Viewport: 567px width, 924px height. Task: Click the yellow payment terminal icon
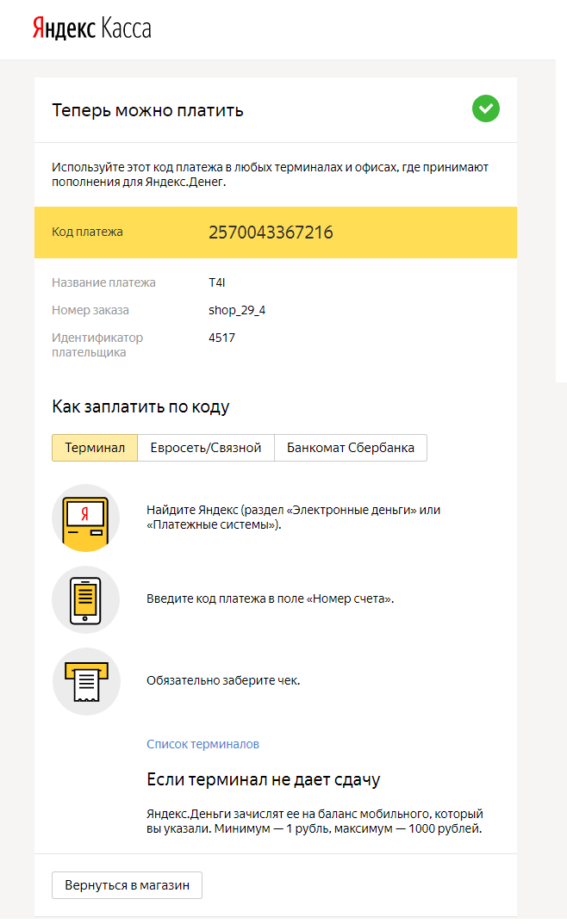coord(85,518)
